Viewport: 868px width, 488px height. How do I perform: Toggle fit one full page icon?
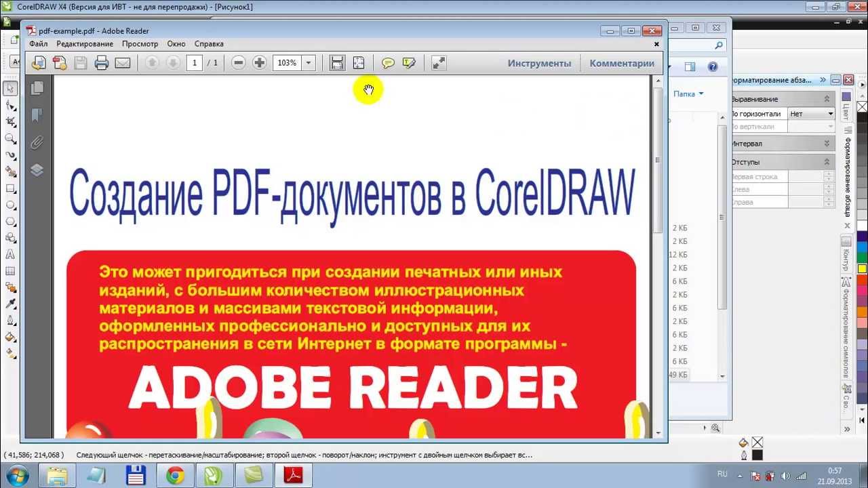359,63
